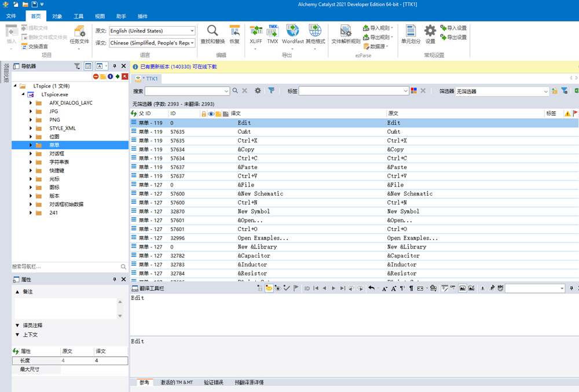Click 导出规则 in ezParse group
Image resolution: width=579 pixels, height=392 pixels.
click(x=378, y=37)
